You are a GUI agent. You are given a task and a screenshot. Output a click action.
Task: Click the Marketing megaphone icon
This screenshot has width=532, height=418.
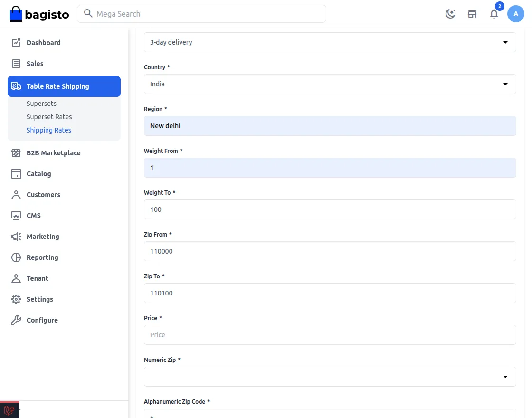click(16, 237)
